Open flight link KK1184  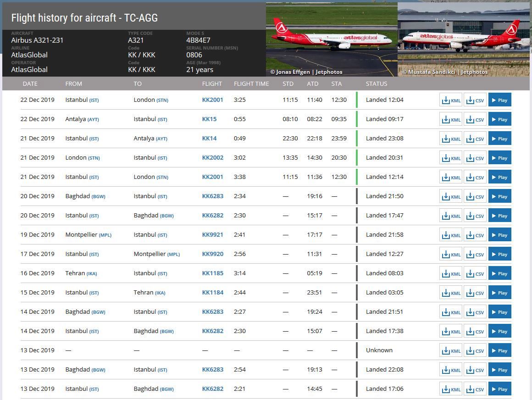click(x=212, y=293)
